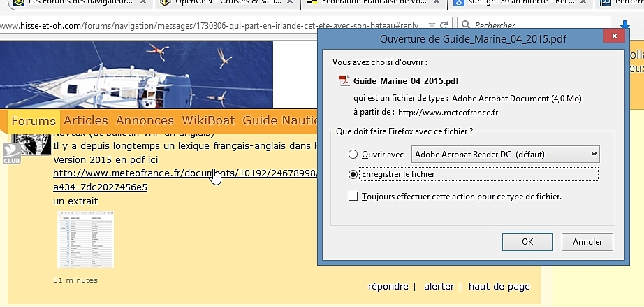Click the 'haut de page' link
Image resolution: width=644 pixels, height=307 pixels.
[499, 287]
